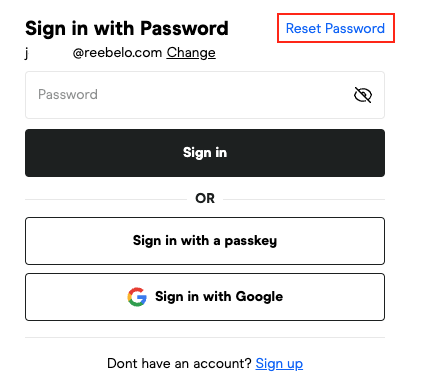Image resolution: width=424 pixels, height=387 pixels.
Task: Open the Sign up link
Action: (x=279, y=364)
